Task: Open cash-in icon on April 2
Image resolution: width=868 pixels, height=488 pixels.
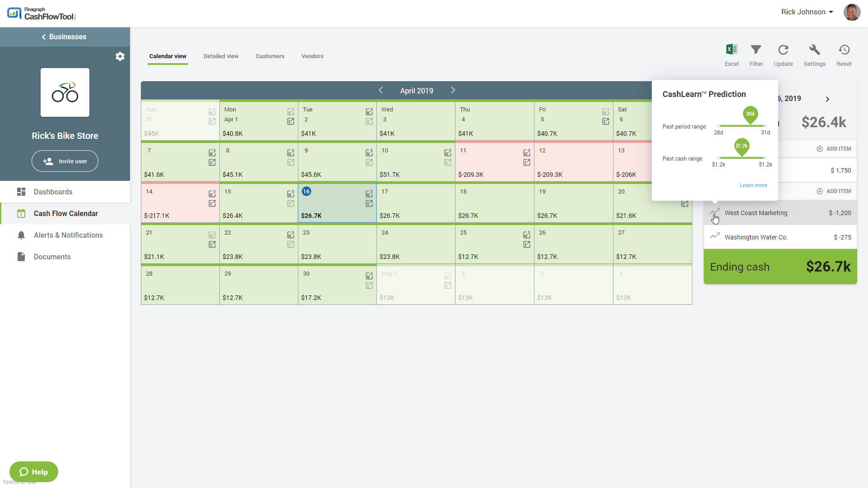Action: click(369, 111)
